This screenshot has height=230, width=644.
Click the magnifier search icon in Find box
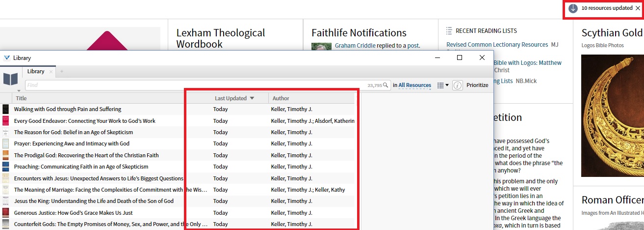(x=386, y=85)
